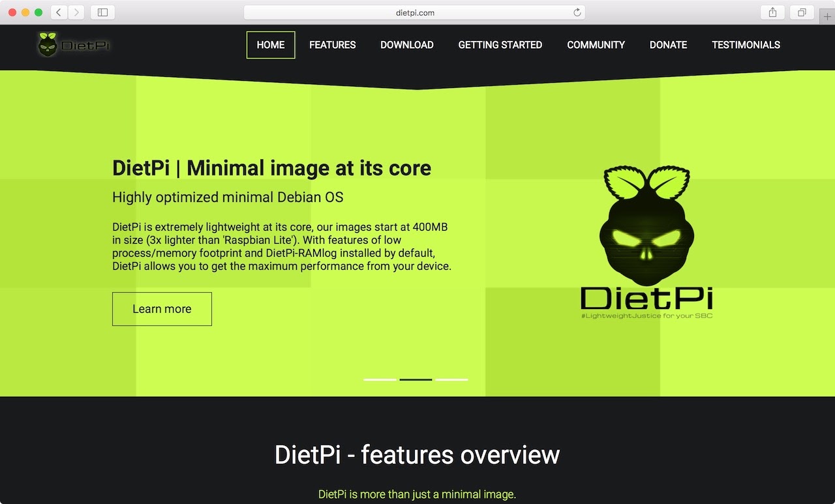This screenshot has height=504, width=835.
Task: Click the 'DietPi - features overview' heading
Action: click(x=417, y=454)
